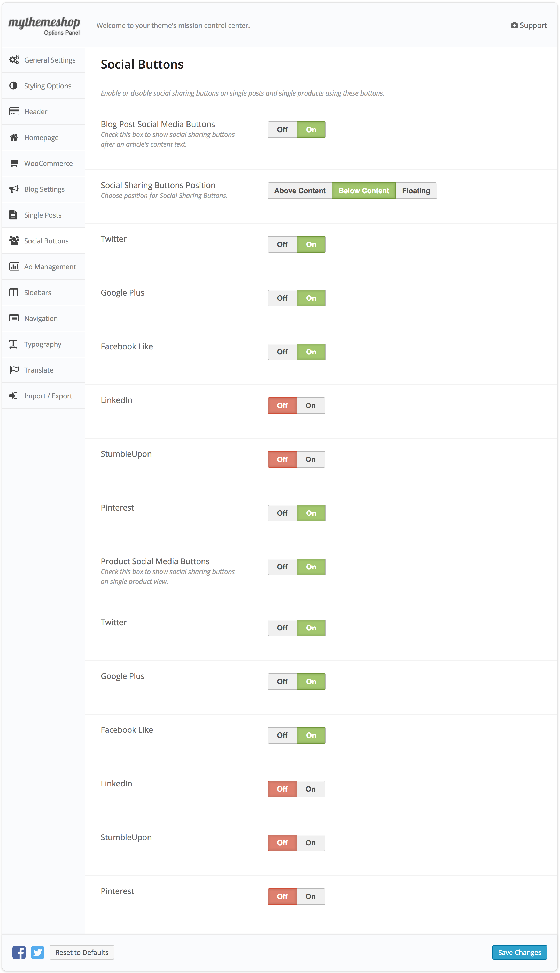The image size is (560, 973).
Task: Click the Blog Settings megaphone icon
Action: [14, 189]
